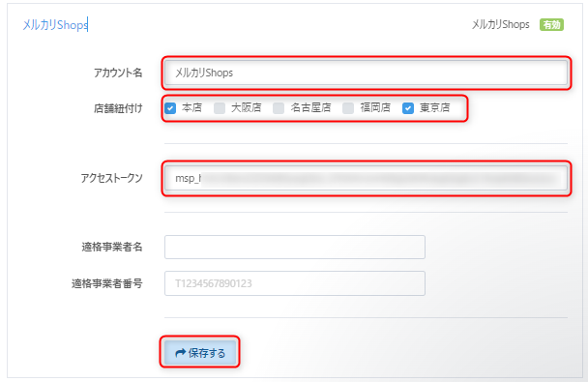The width and height of the screenshot is (588, 382).
Task: Click the arrow icon on 保存する button
Action: 181,352
